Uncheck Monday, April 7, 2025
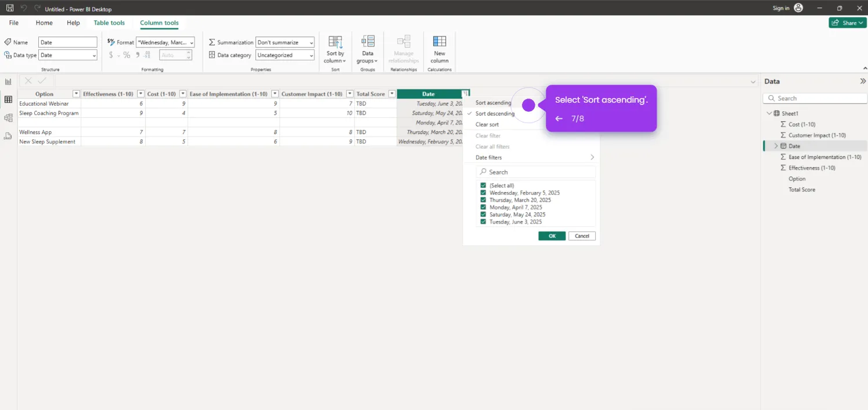The image size is (868, 410). click(x=483, y=207)
